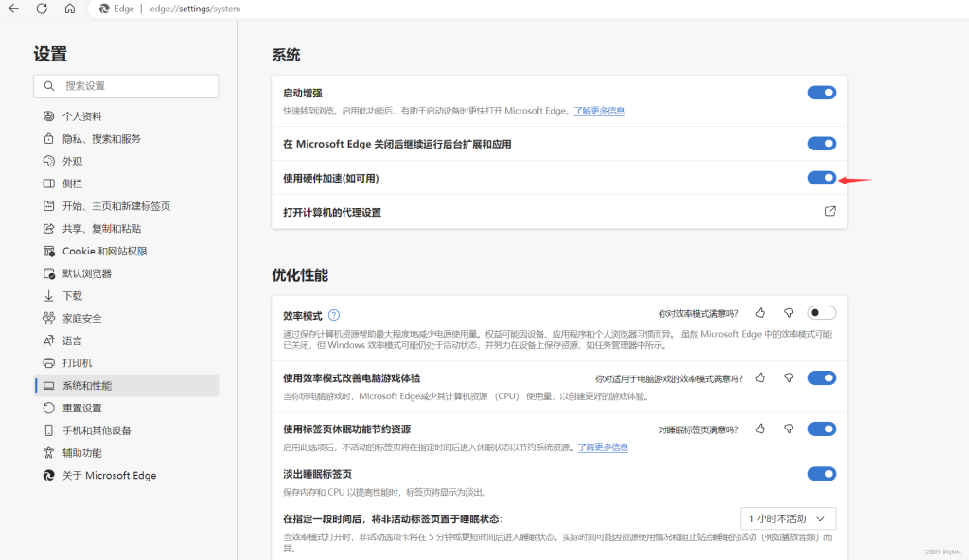This screenshot has width=969, height=560.
Task: Click the 搜索设置 search input field
Action: [x=126, y=86]
